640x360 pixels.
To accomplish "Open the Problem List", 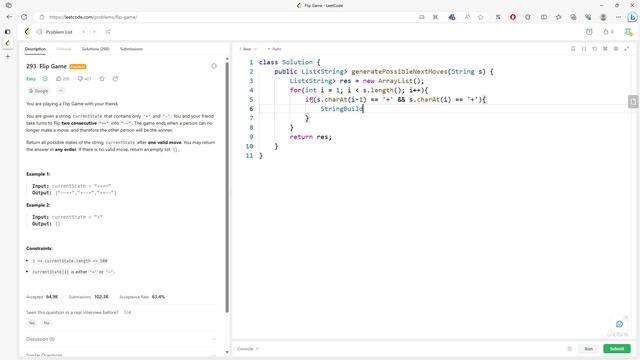I will click(x=55, y=32).
